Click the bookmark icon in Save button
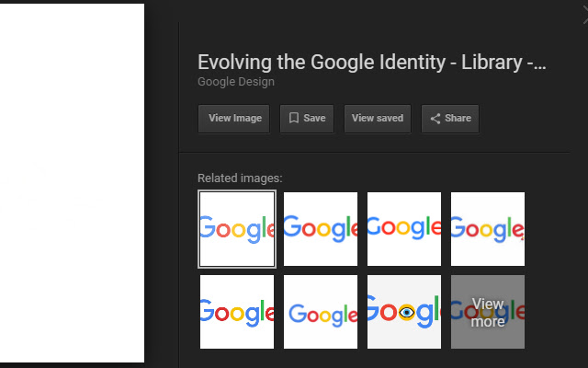588x368 pixels. click(x=294, y=119)
